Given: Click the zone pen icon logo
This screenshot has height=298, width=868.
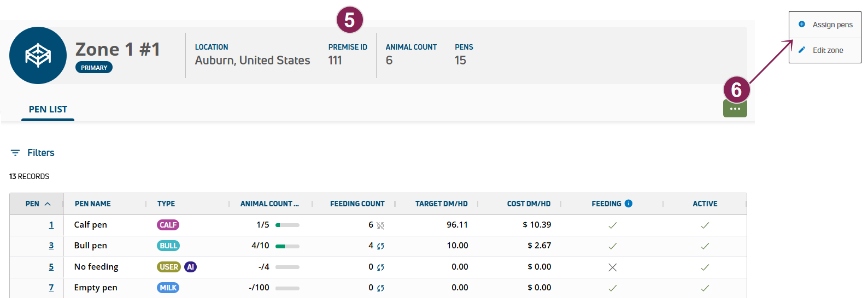Looking at the screenshot, I should point(38,55).
